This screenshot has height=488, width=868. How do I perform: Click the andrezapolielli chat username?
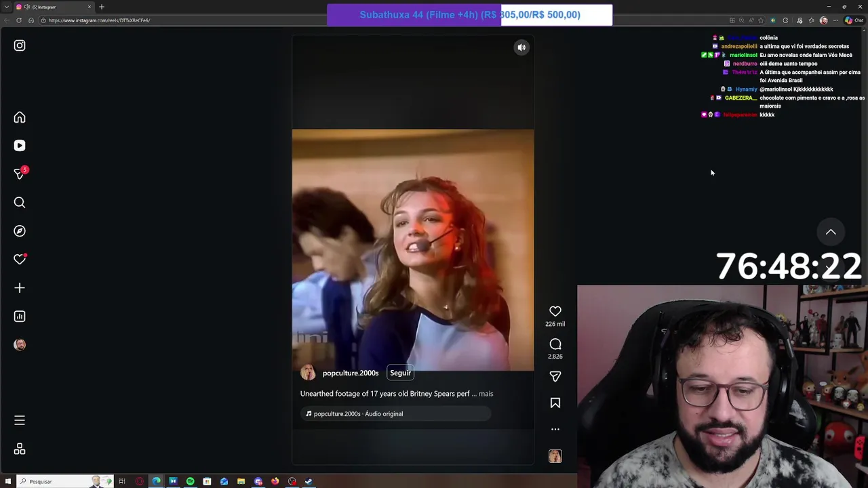click(739, 47)
